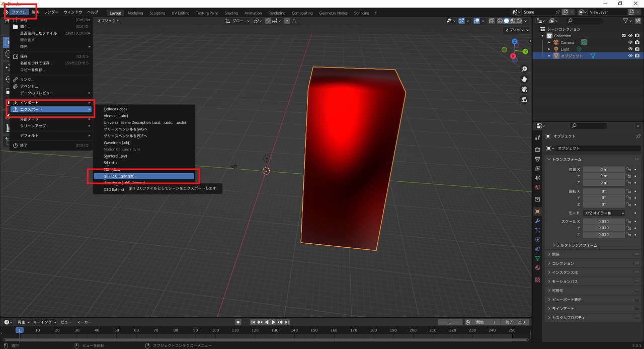Click frame 100 on the timeline
Viewport: 644px width, 349px height.
pyautogui.click(x=215, y=330)
